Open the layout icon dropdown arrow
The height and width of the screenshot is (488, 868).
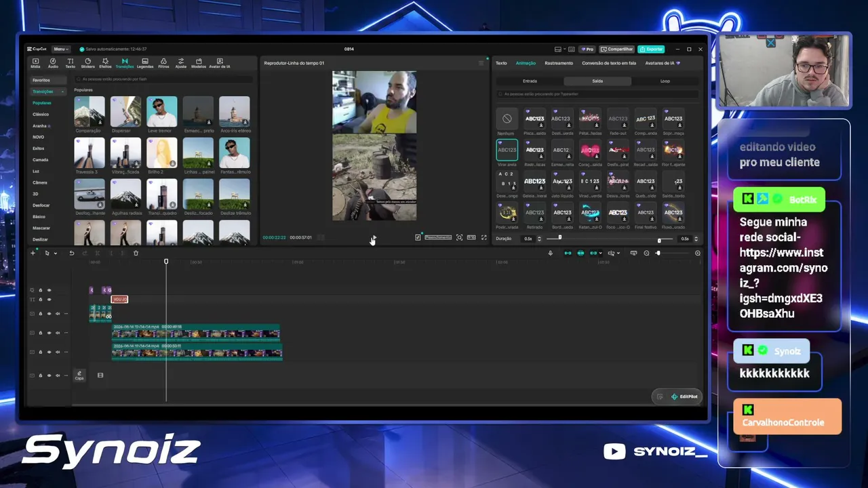click(x=565, y=49)
